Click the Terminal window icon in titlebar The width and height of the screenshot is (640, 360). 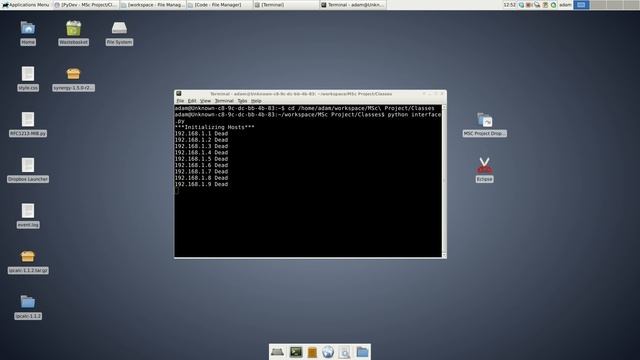pyautogui.click(x=179, y=94)
